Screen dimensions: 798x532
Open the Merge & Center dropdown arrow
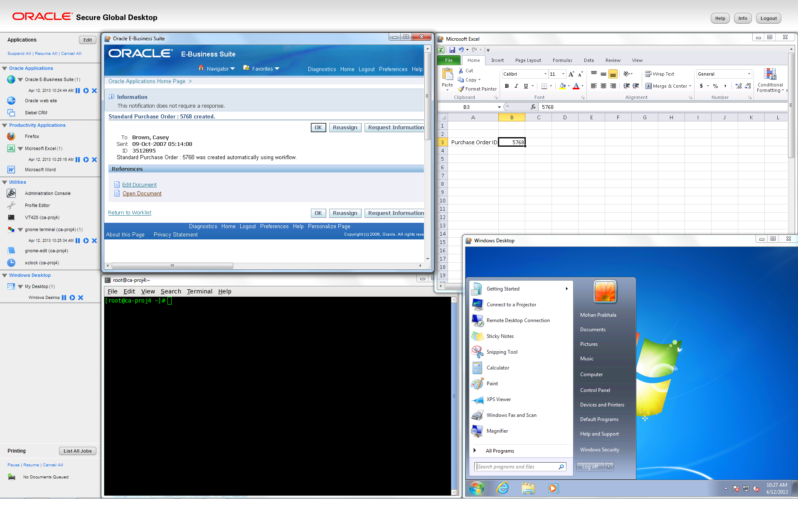[690, 86]
